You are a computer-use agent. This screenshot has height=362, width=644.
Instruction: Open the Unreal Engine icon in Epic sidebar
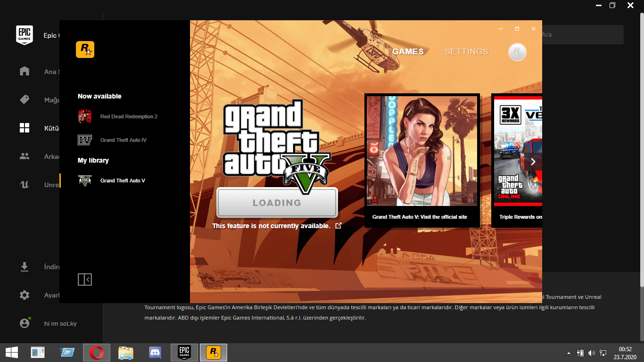[25, 184]
